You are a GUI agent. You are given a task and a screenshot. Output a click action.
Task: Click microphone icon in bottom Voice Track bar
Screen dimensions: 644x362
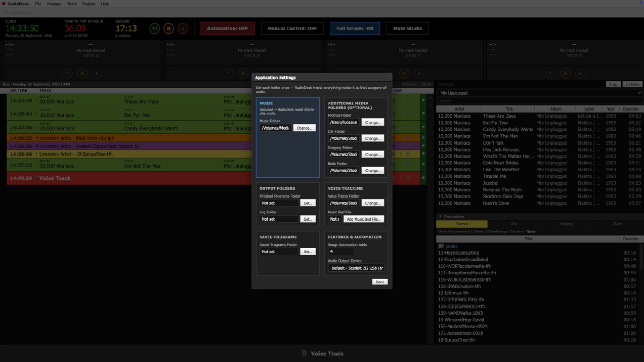coord(304,353)
